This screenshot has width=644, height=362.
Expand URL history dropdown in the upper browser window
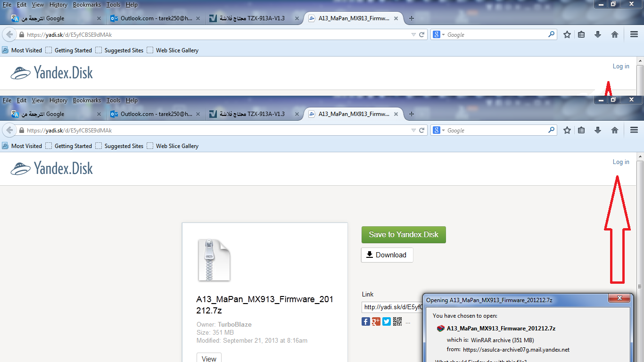(413, 34)
